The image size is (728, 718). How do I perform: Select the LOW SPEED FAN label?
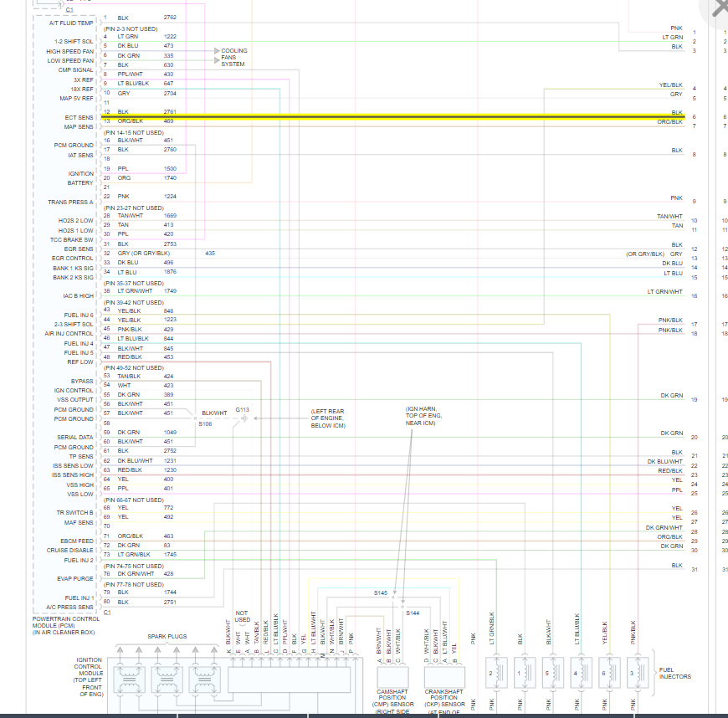[70, 61]
